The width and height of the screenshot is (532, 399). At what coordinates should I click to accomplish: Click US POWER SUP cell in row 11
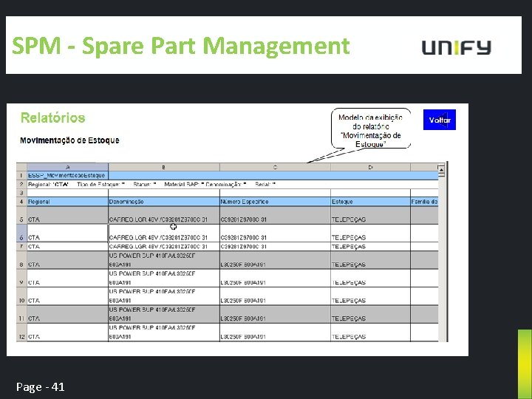pyautogui.click(x=164, y=314)
